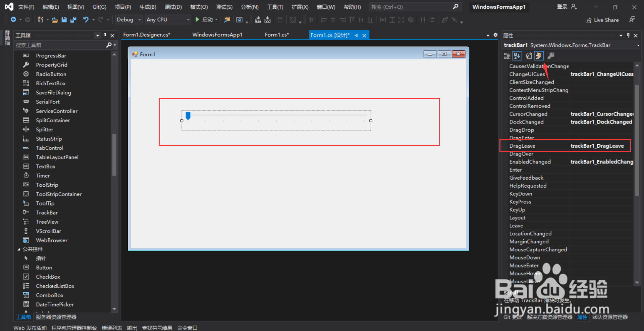The height and width of the screenshot is (331, 644).
Task: Open the 程序包管理器控制台 tab
Action: click(74, 328)
